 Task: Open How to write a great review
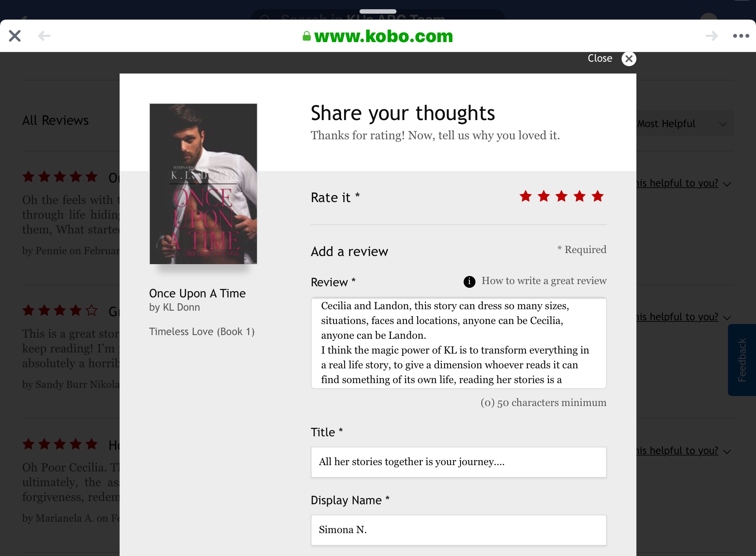544,281
